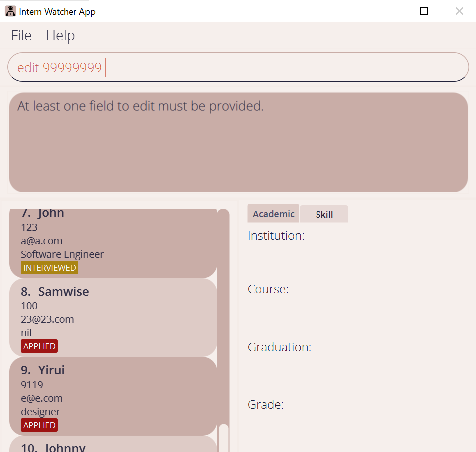This screenshot has height=452, width=476.
Task: Maximize the Intern Watcher App window
Action: click(x=424, y=11)
